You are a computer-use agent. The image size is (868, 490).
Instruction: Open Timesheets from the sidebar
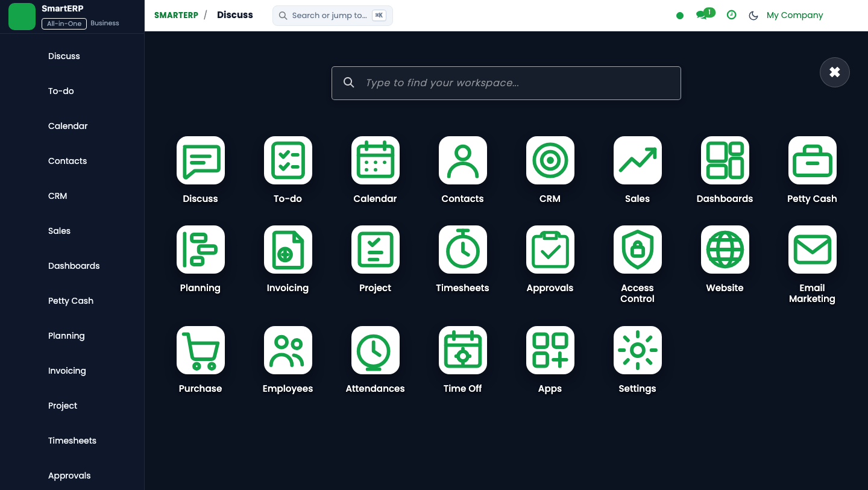pyautogui.click(x=72, y=441)
